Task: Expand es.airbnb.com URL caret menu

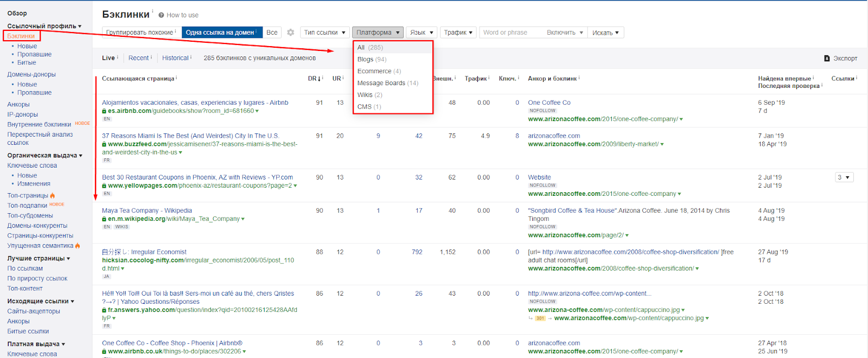Action: coord(257,112)
